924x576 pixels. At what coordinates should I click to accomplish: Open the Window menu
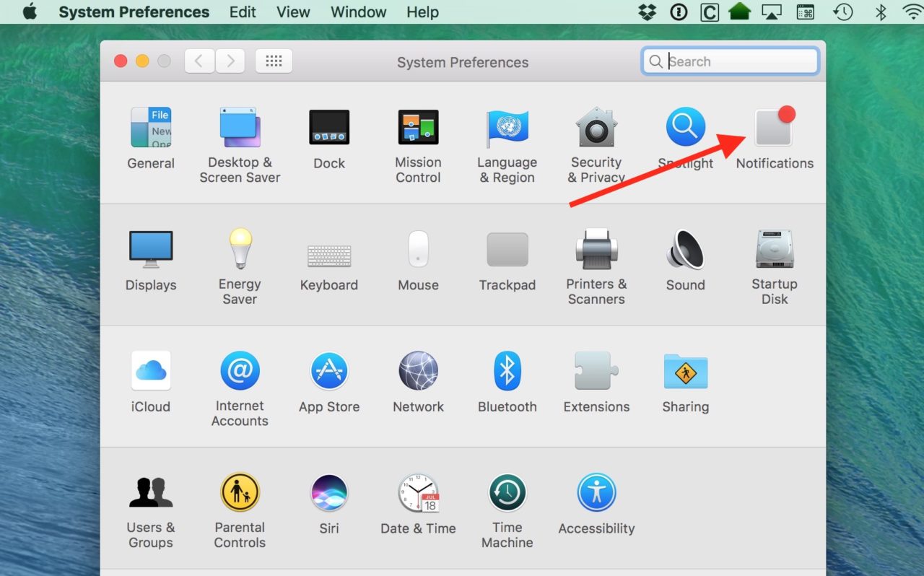click(x=359, y=12)
